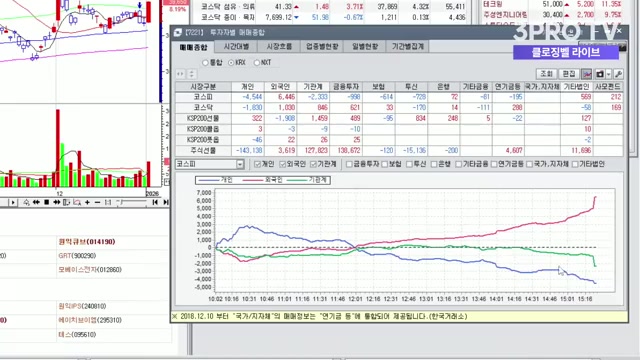Viewport: 640px width, 360px height.
Task: Switch to the 시간대별 tab
Action: [x=236, y=46]
